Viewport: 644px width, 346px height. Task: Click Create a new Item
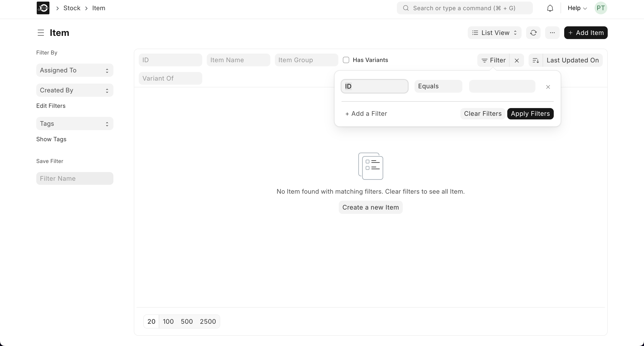click(x=370, y=207)
